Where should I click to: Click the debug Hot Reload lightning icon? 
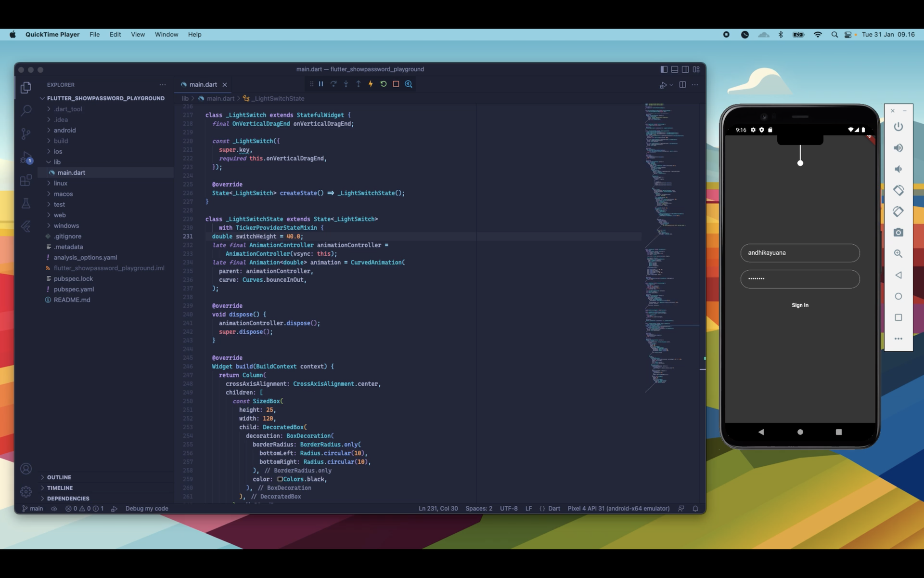click(x=371, y=84)
